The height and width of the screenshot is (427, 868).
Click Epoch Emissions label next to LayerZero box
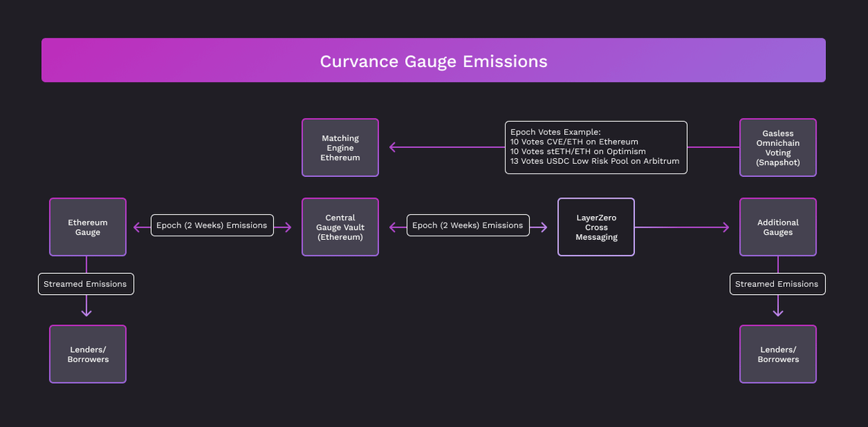[x=467, y=225]
